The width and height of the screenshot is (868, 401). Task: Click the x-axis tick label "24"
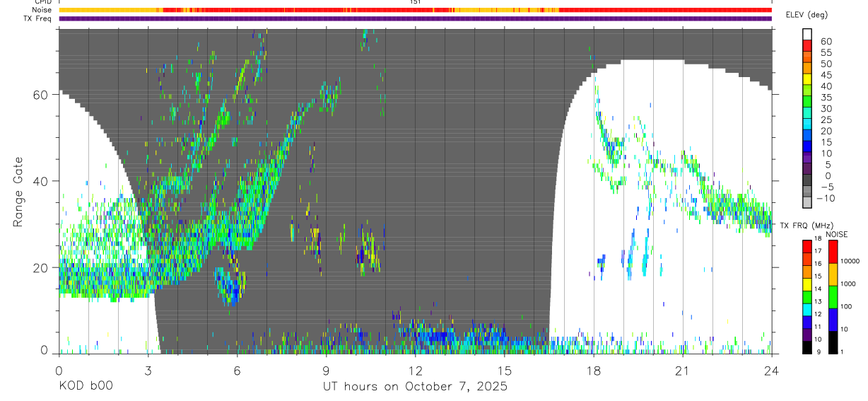click(x=771, y=371)
